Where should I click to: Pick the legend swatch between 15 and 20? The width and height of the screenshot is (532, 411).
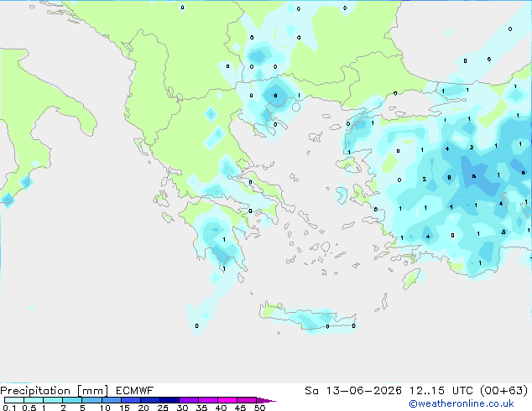click(x=130, y=400)
